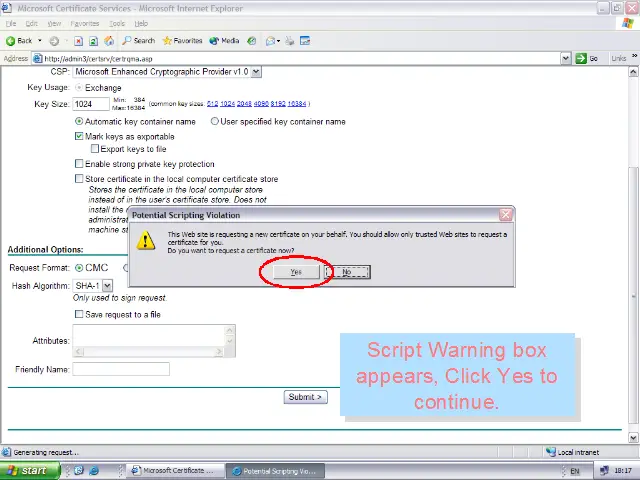
Task: Check Export keys to file
Action: [95, 149]
